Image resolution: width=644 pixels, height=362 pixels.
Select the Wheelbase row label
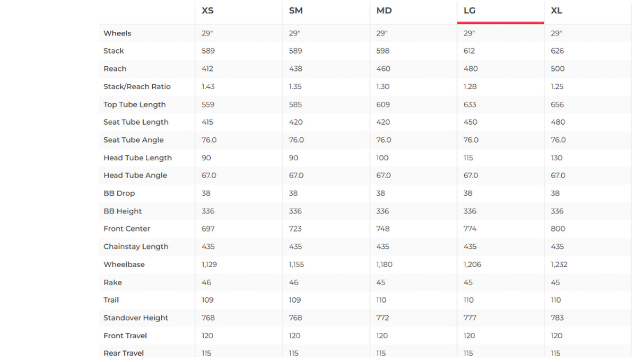[124, 264]
